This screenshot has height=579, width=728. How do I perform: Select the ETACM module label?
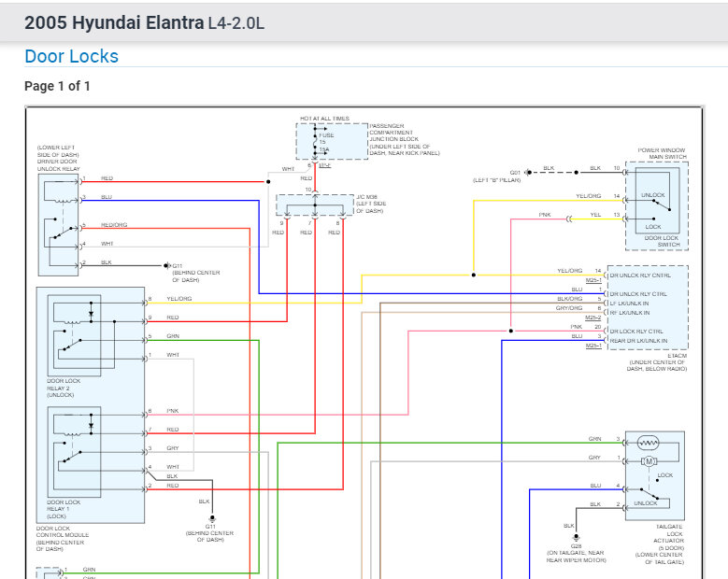tap(677, 356)
